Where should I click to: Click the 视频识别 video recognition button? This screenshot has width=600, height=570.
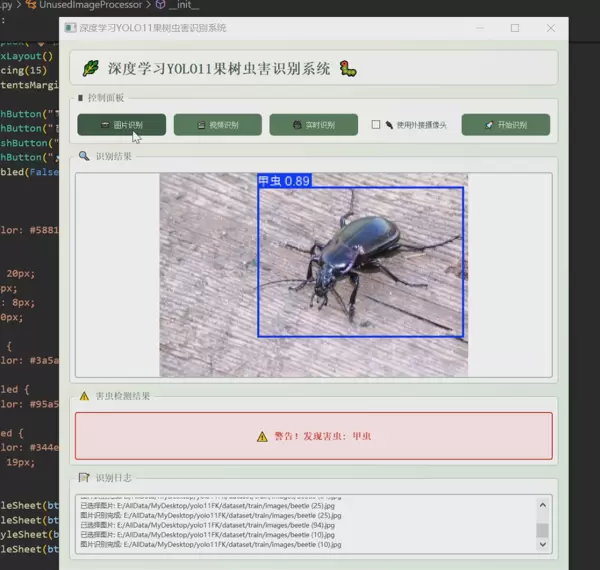click(x=217, y=125)
